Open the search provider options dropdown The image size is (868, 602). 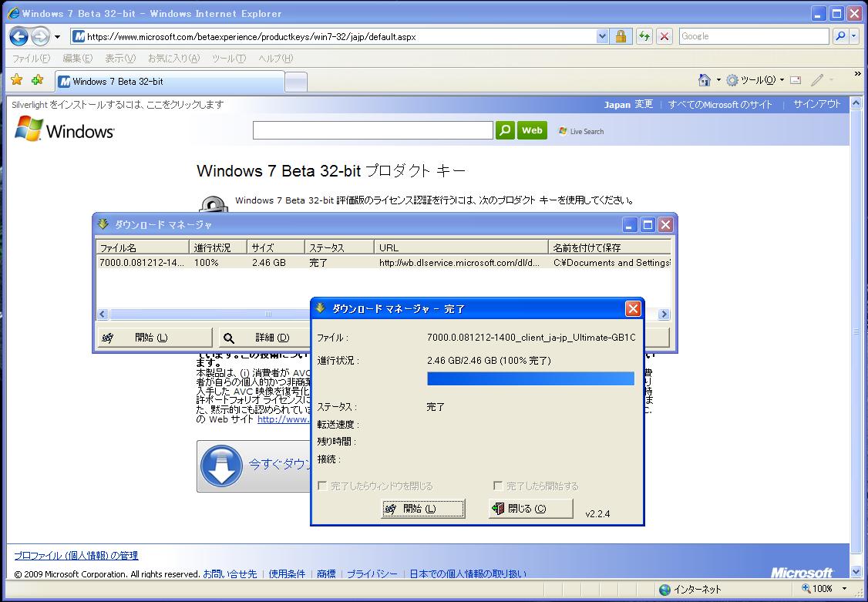(x=853, y=36)
